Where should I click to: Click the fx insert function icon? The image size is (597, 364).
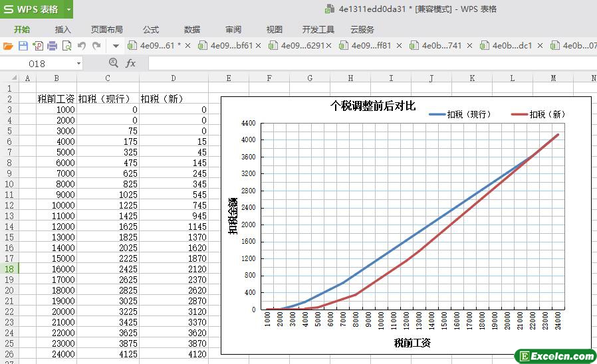coord(130,63)
